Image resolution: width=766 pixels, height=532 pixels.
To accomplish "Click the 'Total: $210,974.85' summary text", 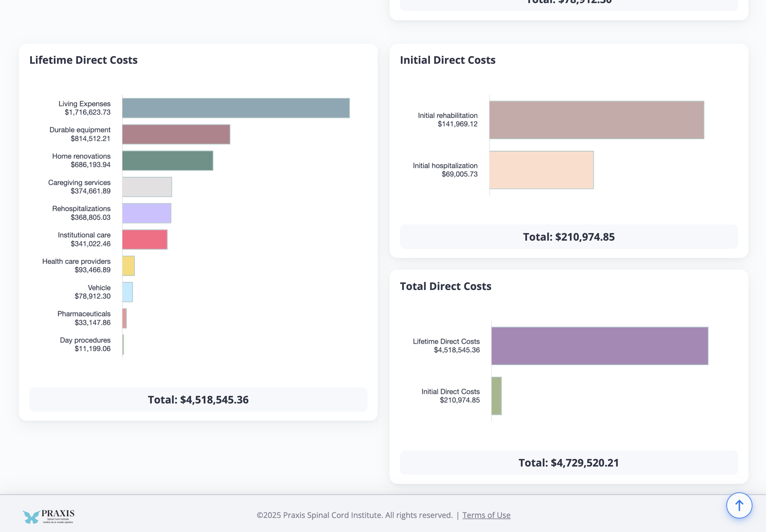I will (x=569, y=237).
